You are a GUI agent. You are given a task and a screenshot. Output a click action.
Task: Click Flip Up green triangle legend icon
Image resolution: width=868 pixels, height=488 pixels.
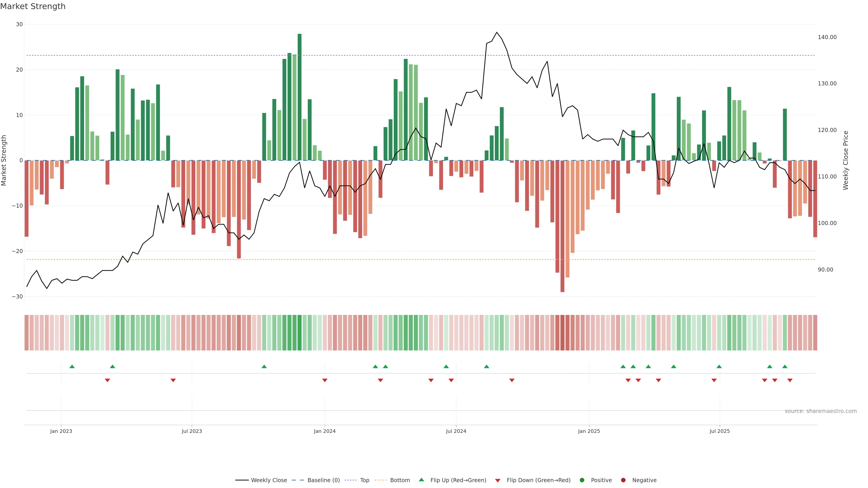[421, 480]
